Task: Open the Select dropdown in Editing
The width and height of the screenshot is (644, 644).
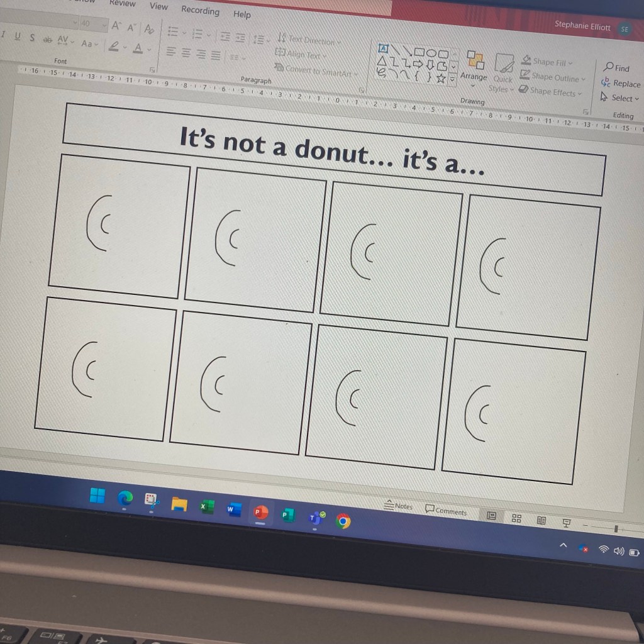Action: point(620,98)
